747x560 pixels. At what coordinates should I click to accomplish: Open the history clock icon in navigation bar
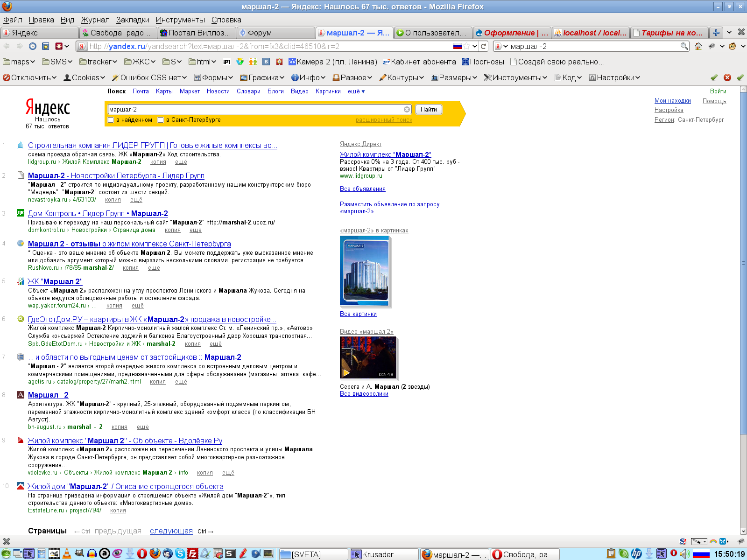click(33, 46)
